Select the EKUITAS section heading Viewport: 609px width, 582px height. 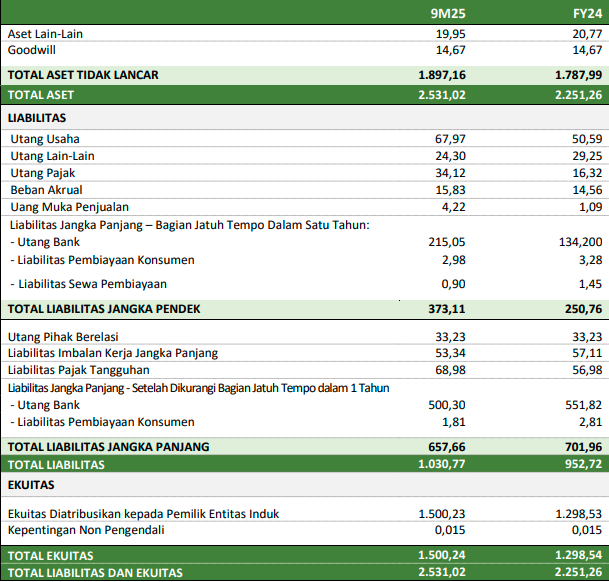point(33,485)
